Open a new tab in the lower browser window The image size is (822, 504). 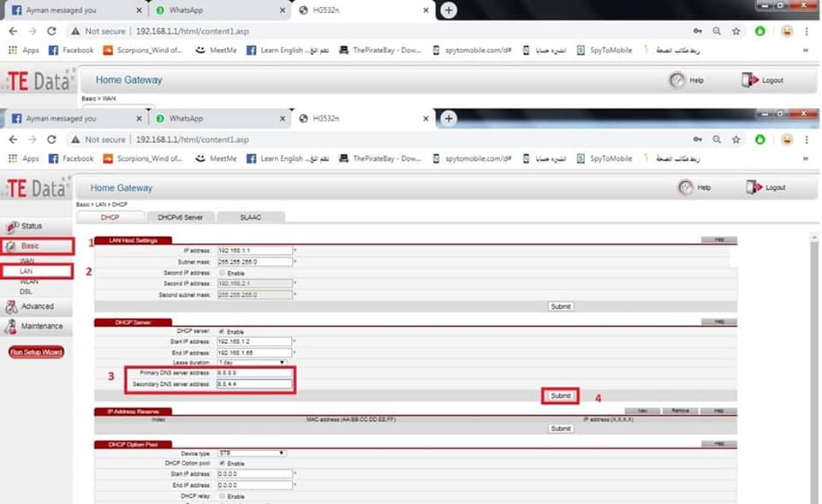[x=448, y=118]
